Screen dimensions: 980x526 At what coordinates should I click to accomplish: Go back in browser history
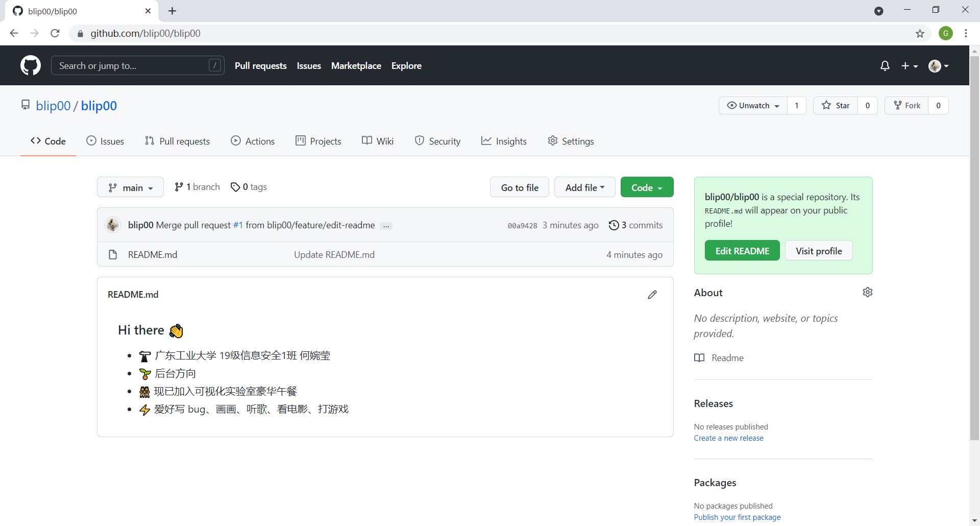14,33
